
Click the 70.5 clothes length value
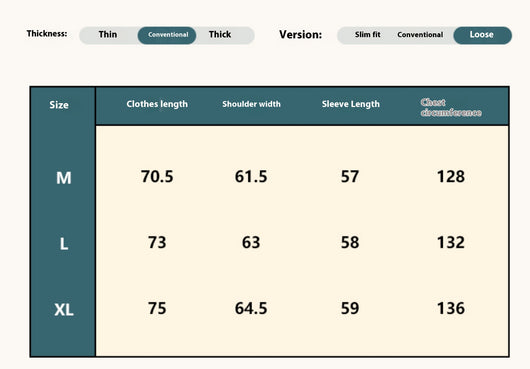click(157, 176)
